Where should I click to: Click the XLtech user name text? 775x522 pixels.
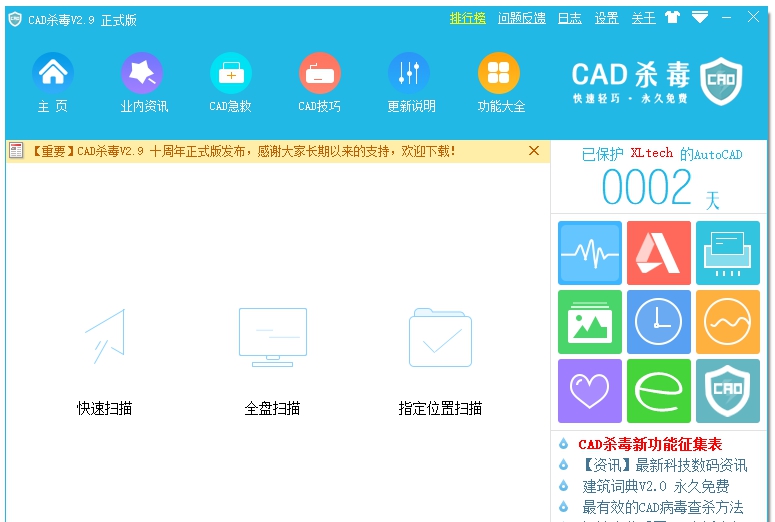[651, 153]
